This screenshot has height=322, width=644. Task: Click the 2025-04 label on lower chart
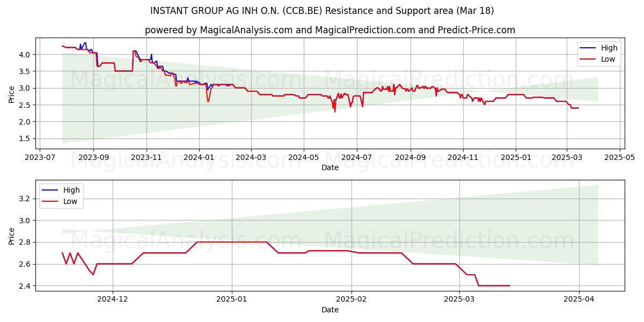[579, 299]
